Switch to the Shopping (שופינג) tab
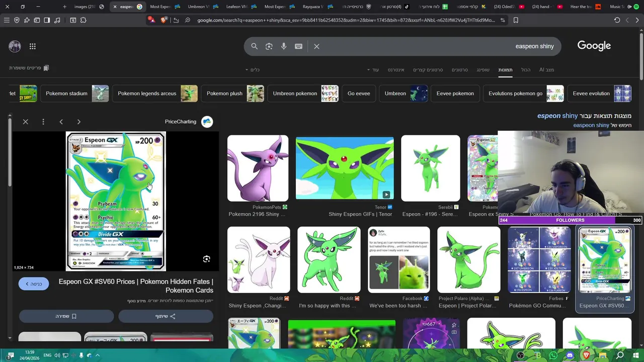 [x=483, y=70]
